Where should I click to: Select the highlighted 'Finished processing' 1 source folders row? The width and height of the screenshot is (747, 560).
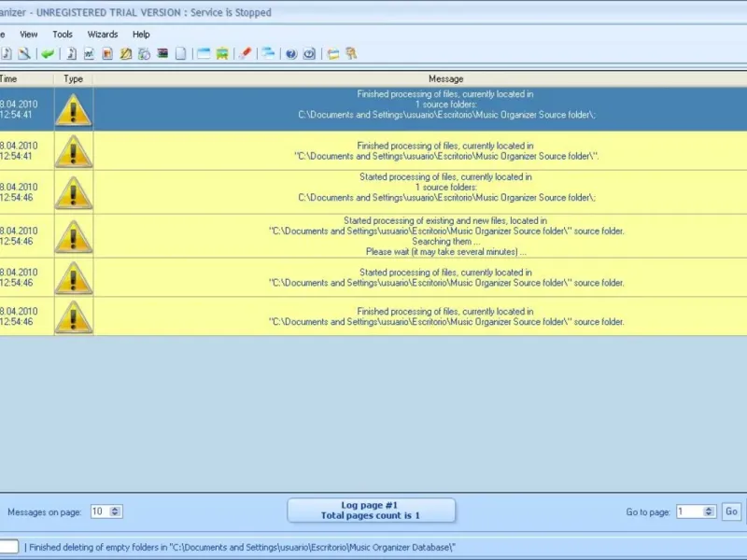tap(373, 109)
